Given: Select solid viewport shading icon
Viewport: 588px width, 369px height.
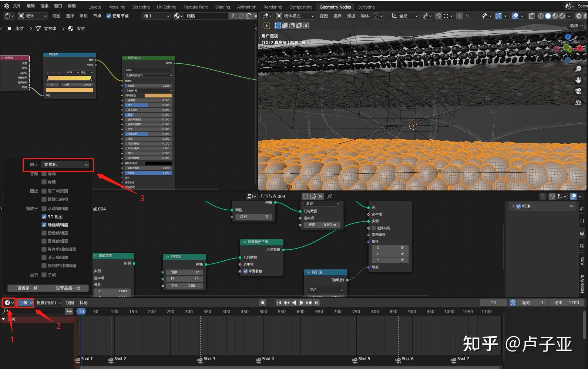Looking at the screenshot, I should [548, 16].
